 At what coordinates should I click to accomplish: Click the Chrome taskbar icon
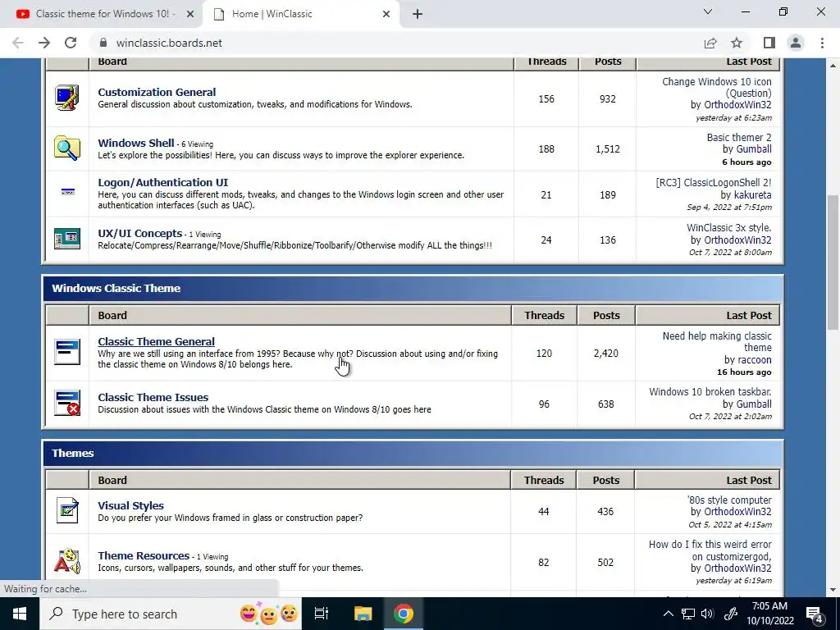[404, 614]
